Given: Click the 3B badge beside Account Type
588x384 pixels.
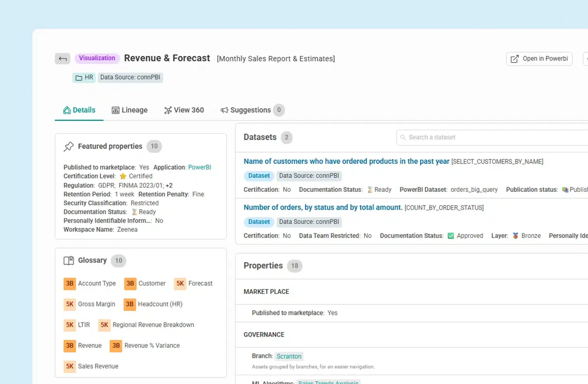Looking at the screenshot, I should (x=70, y=283).
